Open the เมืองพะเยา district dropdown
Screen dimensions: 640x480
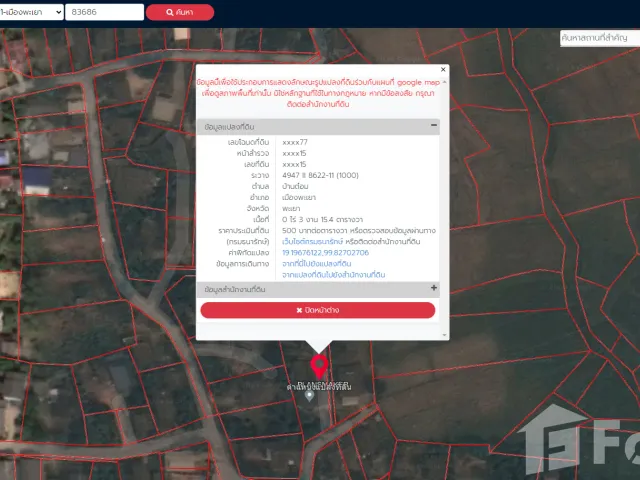[x=31, y=12]
